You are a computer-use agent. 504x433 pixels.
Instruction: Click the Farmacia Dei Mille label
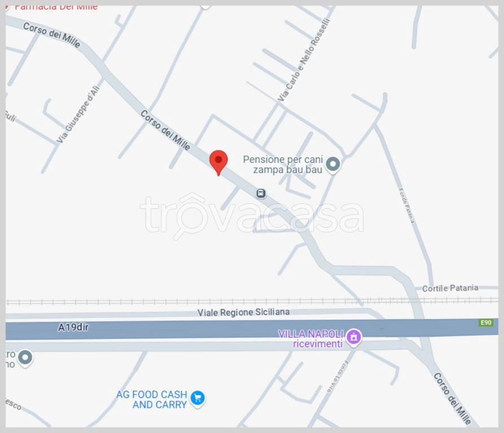click(x=56, y=7)
